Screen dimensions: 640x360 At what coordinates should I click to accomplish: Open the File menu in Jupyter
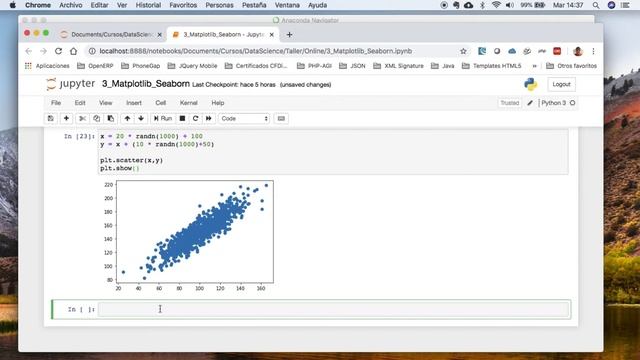[x=56, y=103]
